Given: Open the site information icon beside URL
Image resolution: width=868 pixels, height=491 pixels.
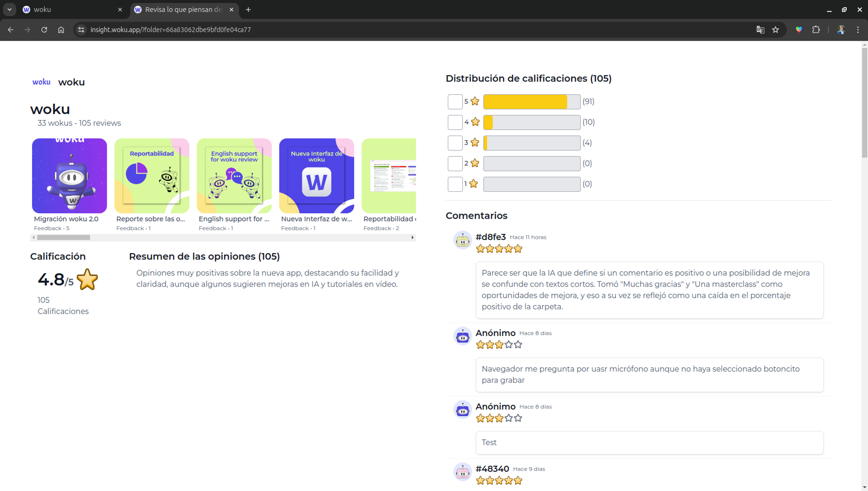Looking at the screenshot, I should coord(81,30).
